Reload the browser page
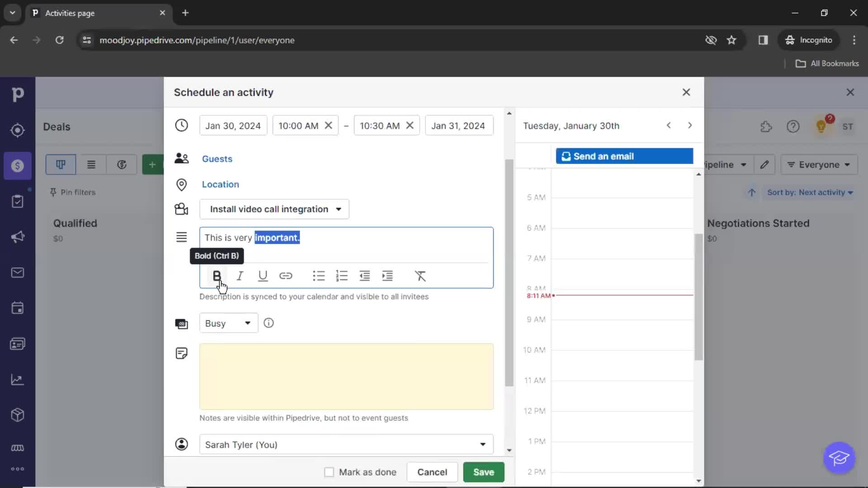Screen dimensions: 868x488 (x=60, y=40)
